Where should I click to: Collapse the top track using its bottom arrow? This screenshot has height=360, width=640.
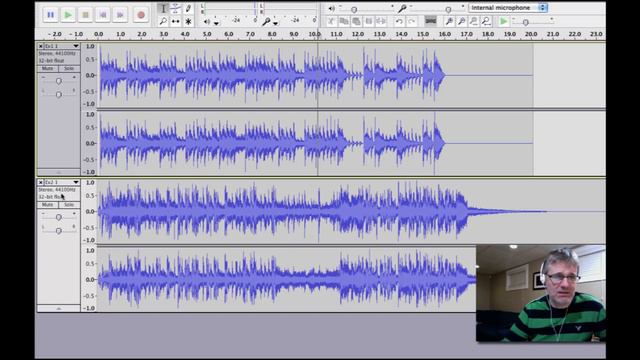(58, 172)
